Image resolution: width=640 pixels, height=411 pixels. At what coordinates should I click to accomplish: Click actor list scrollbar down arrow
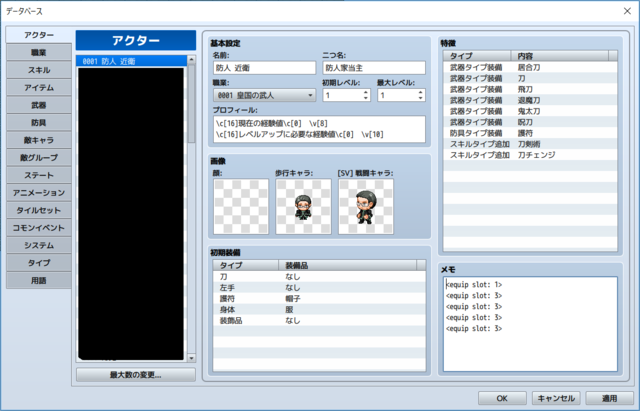[191, 358]
